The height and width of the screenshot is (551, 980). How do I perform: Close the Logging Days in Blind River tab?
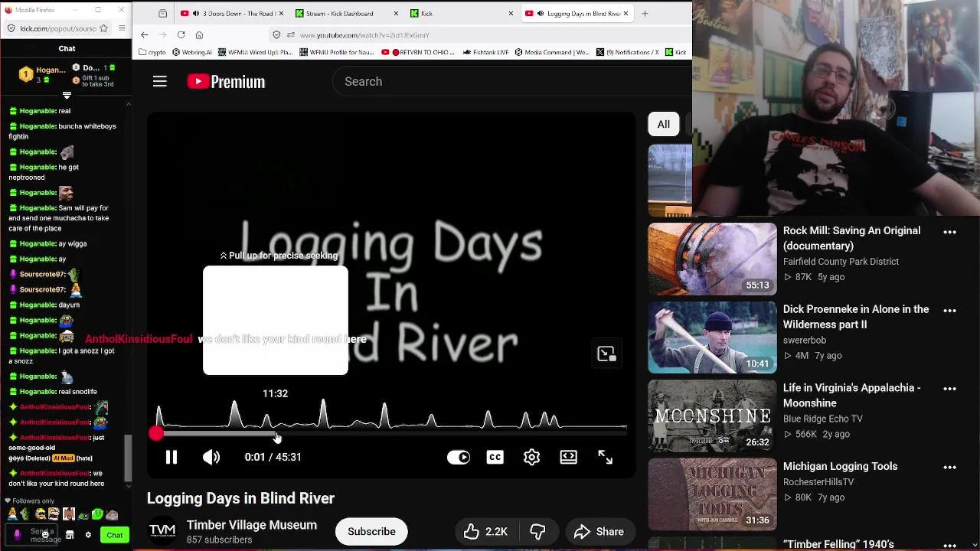coord(626,13)
